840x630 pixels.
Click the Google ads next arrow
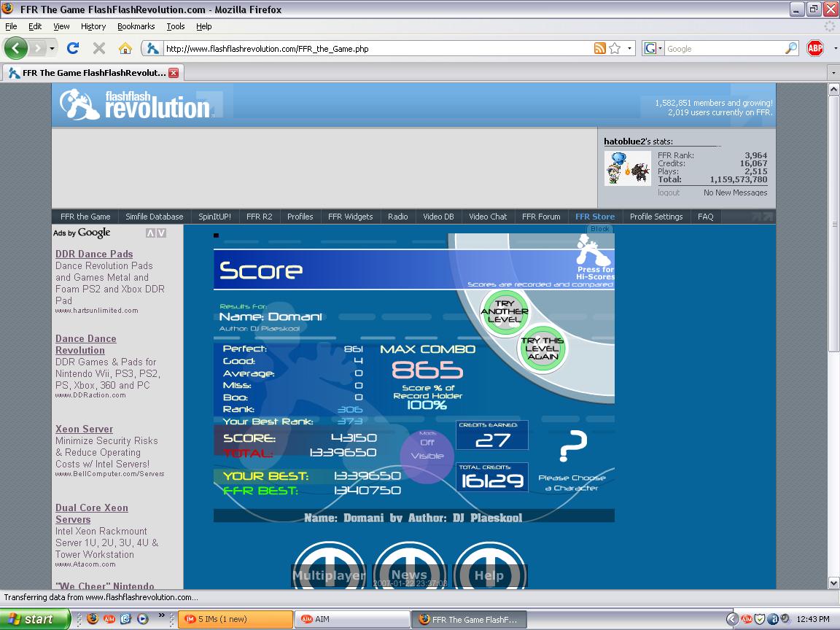pyautogui.click(x=161, y=233)
